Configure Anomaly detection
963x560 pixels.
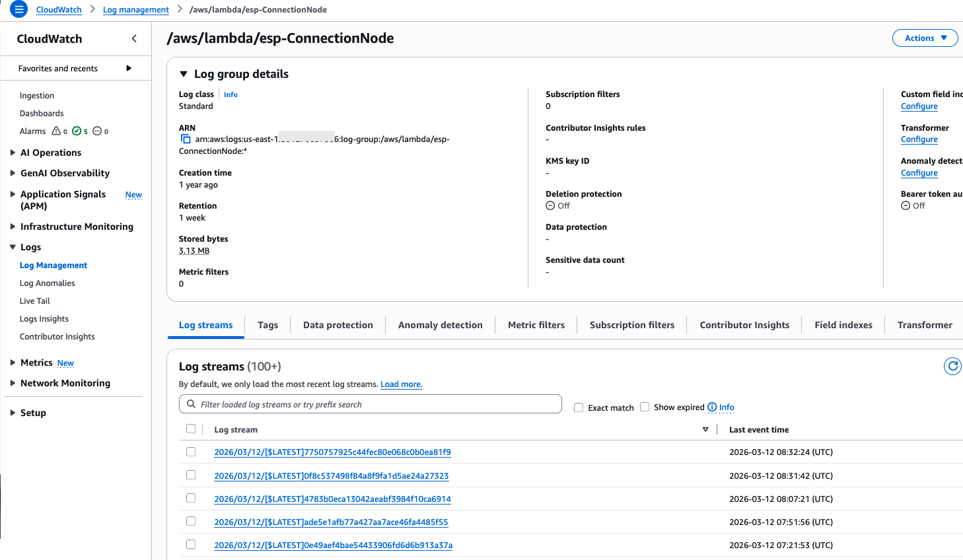tap(919, 173)
